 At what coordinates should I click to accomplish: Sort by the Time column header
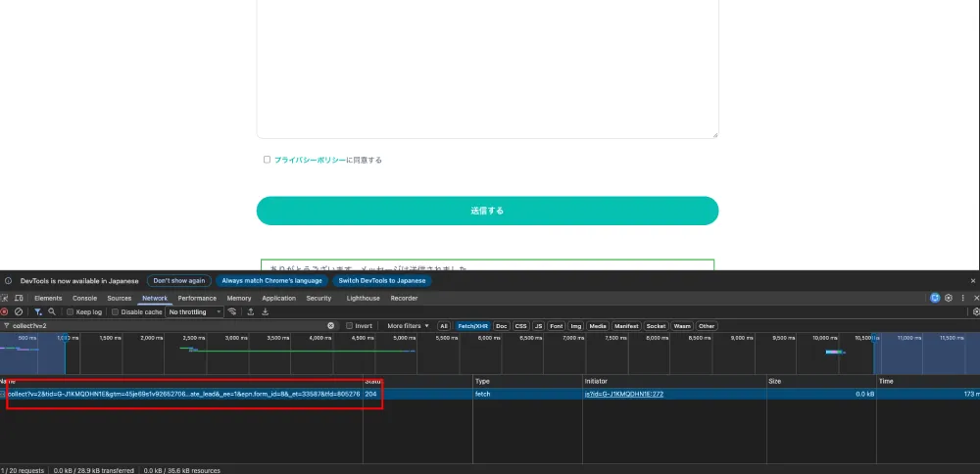(928, 381)
